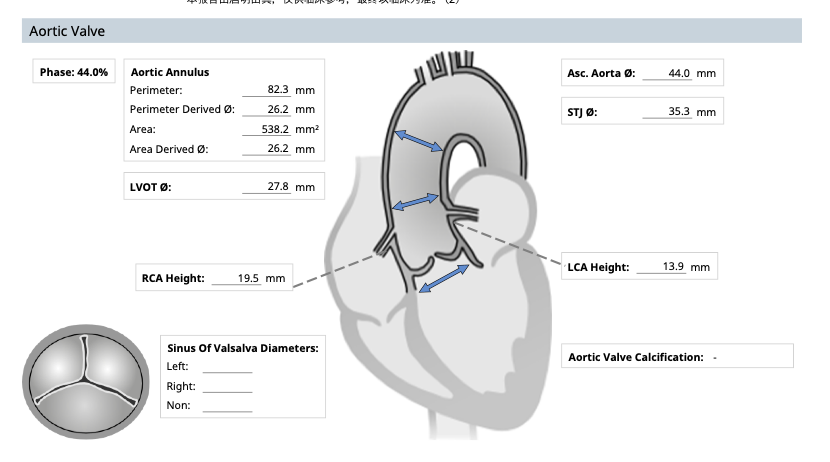
Task: Edit the Perimeter Derived Ø value
Action: point(269,110)
